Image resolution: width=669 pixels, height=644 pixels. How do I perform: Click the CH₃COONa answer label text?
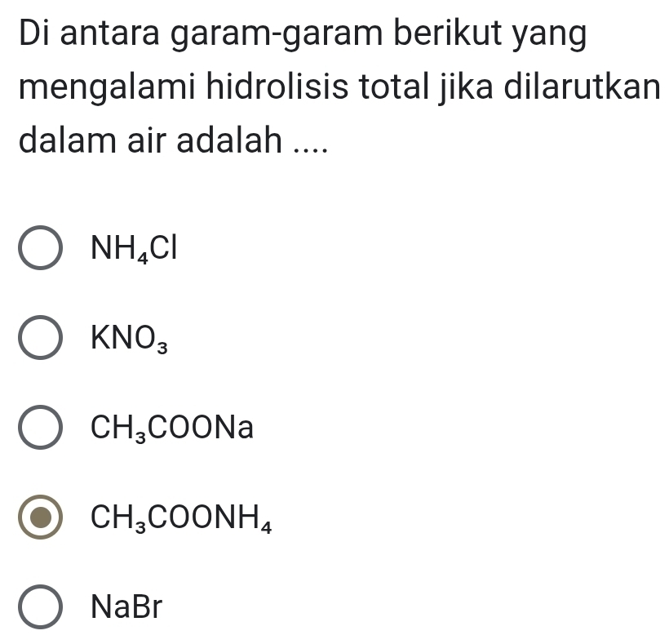[172, 429]
